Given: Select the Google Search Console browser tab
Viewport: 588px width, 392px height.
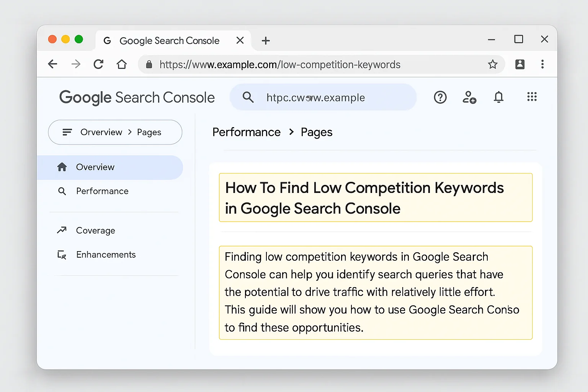Looking at the screenshot, I should 170,40.
